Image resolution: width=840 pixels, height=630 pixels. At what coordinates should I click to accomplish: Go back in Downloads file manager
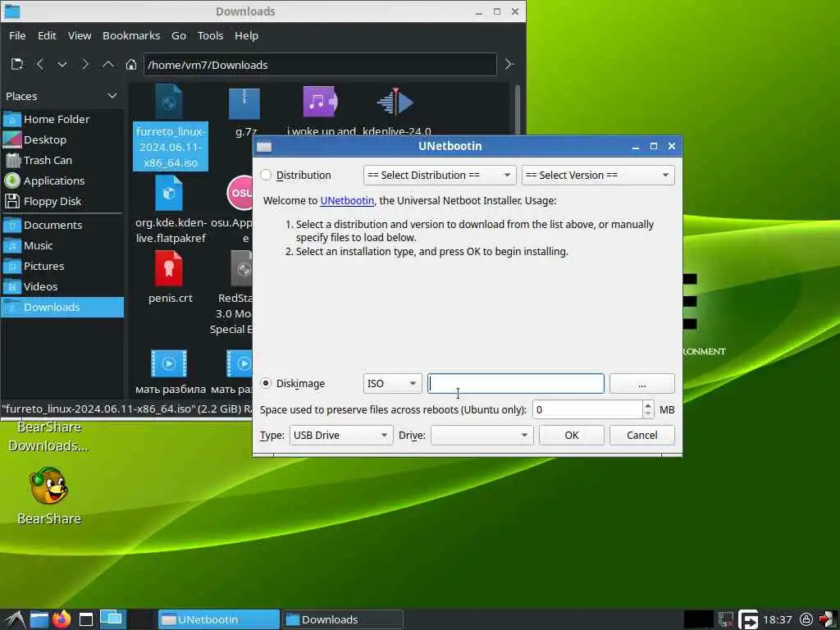[40, 64]
